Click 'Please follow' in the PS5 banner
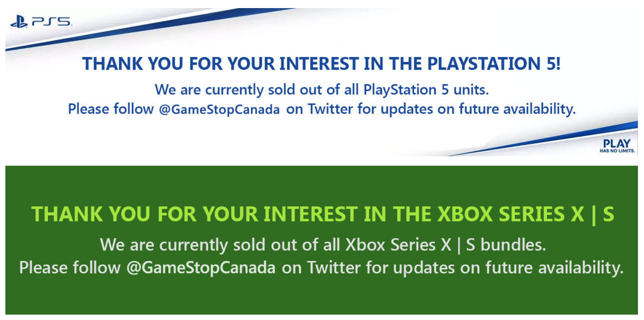Image resolution: width=644 pixels, height=320 pixels. [111, 109]
